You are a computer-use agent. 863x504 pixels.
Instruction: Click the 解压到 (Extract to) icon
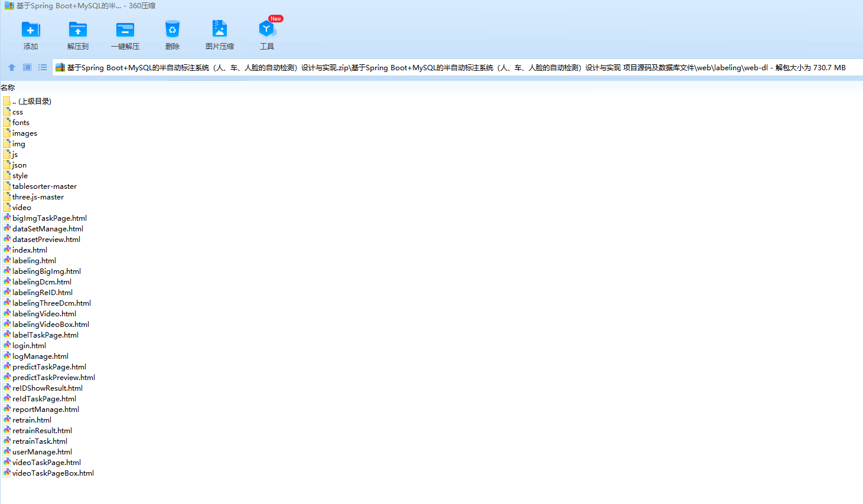78,29
